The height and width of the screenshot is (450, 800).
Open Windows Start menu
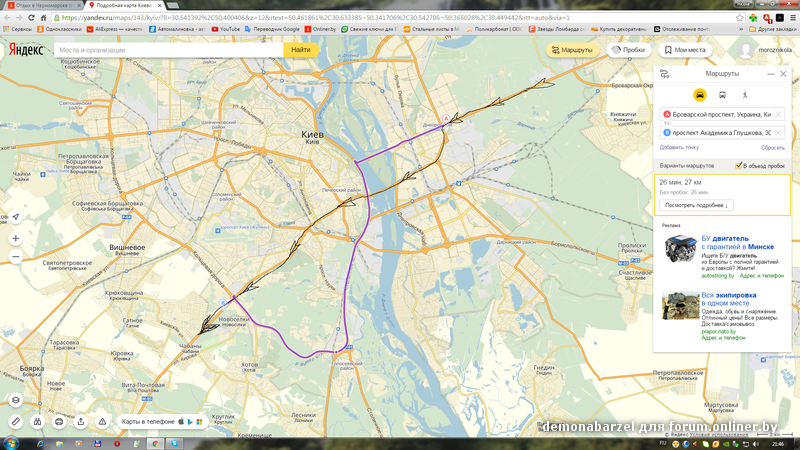coord(10,443)
